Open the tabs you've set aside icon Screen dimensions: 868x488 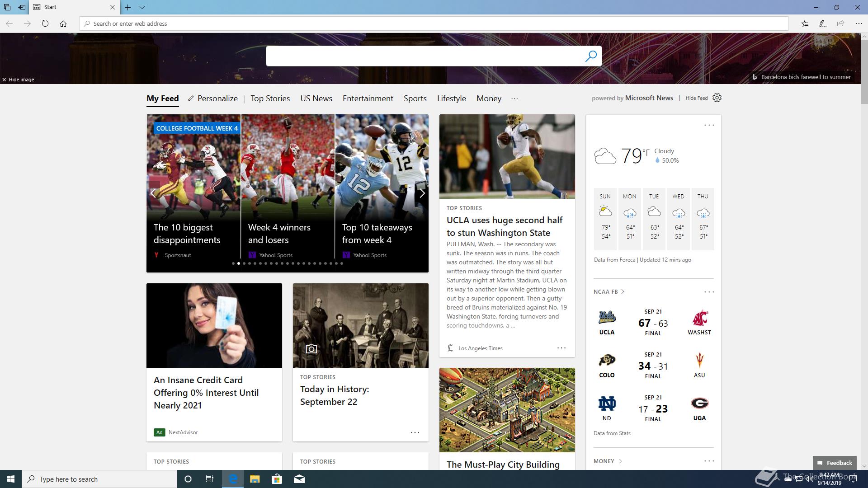point(7,7)
